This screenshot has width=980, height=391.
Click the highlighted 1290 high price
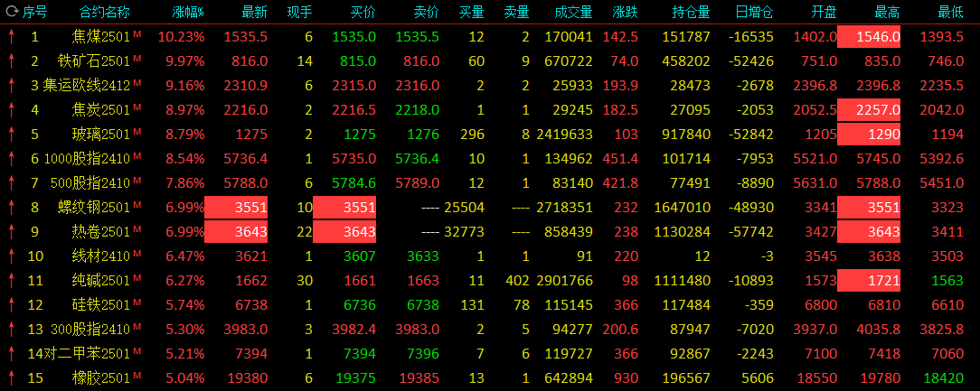coord(869,135)
